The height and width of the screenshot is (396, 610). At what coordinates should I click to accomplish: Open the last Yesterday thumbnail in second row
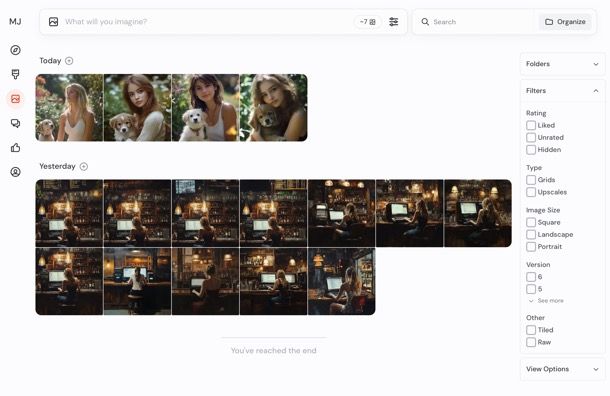pyautogui.click(x=342, y=281)
